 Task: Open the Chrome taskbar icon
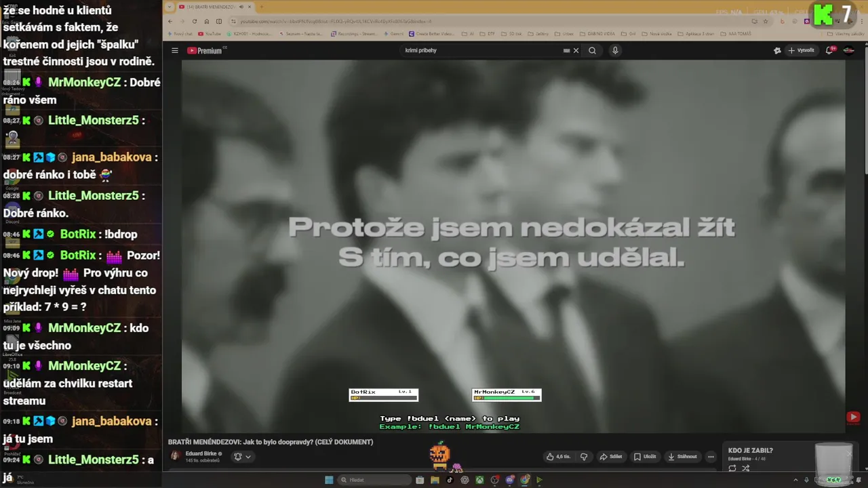pyautogui.click(x=525, y=480)
